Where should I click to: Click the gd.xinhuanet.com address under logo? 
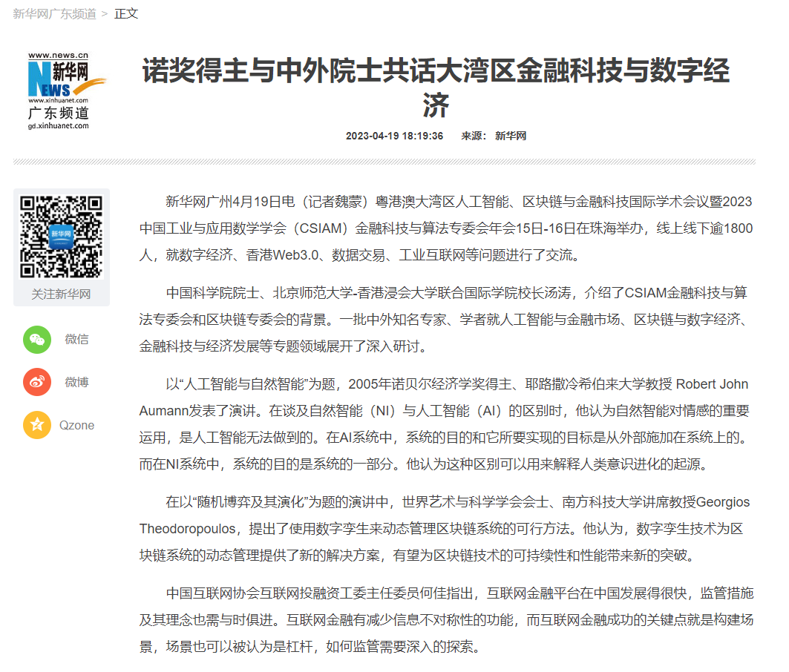point(59,126)
